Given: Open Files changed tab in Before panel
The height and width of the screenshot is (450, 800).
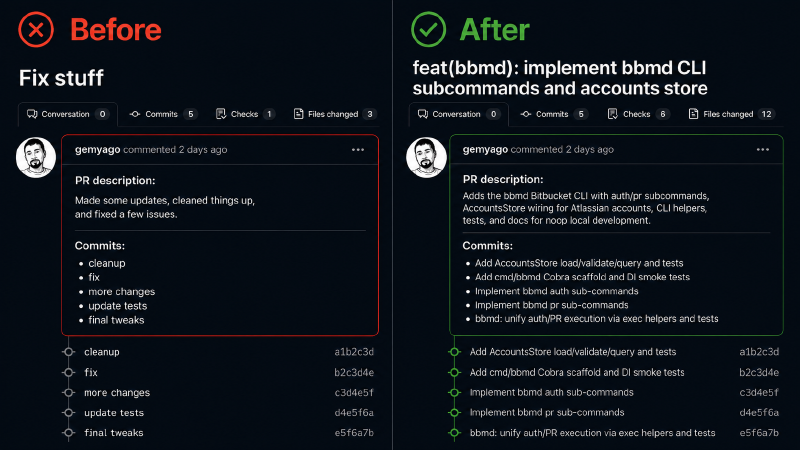Looking at the screenshot, I should pyautogui.click(x=335, y=114).
